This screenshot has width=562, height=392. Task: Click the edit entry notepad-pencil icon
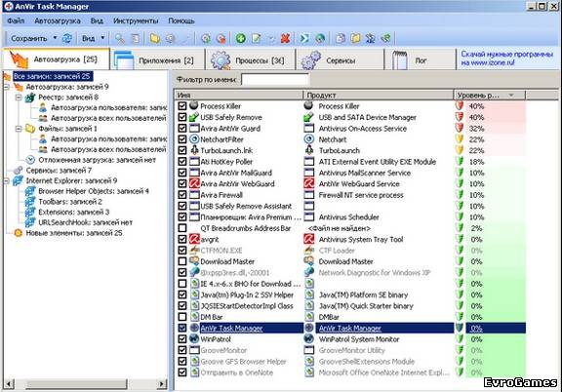point(257,38)
